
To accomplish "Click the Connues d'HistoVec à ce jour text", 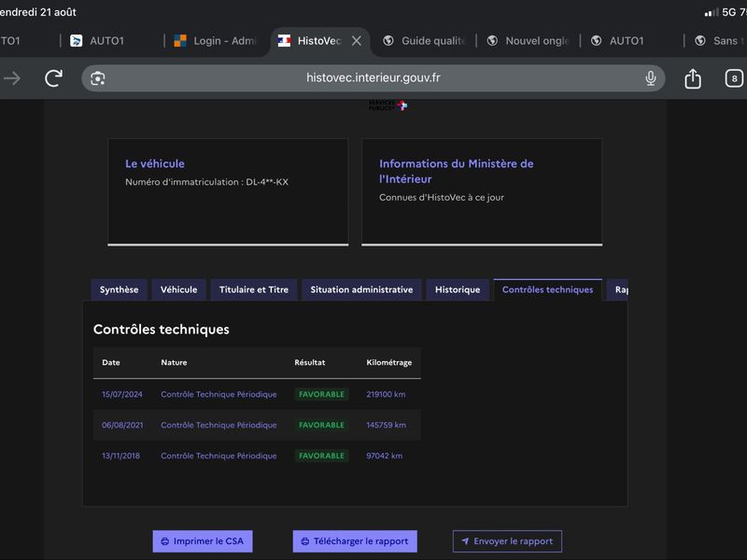I will [442, 198].
